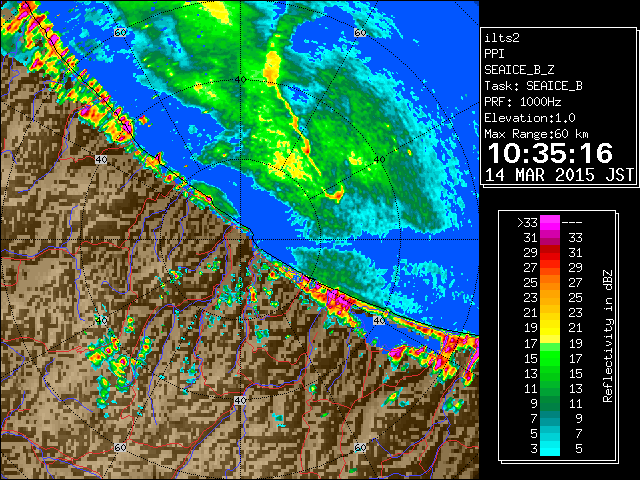Select the "SEAICE_B_Z" product label

click(x=519, y=70)
